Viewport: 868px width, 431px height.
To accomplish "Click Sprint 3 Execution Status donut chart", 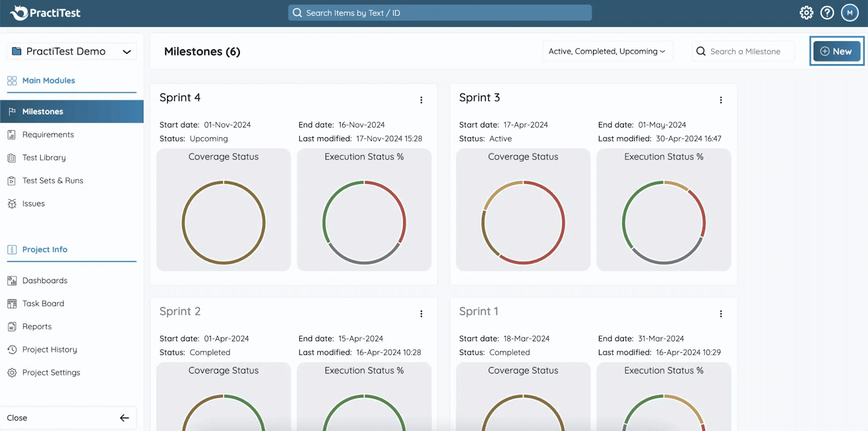I will tap(663, 223).
